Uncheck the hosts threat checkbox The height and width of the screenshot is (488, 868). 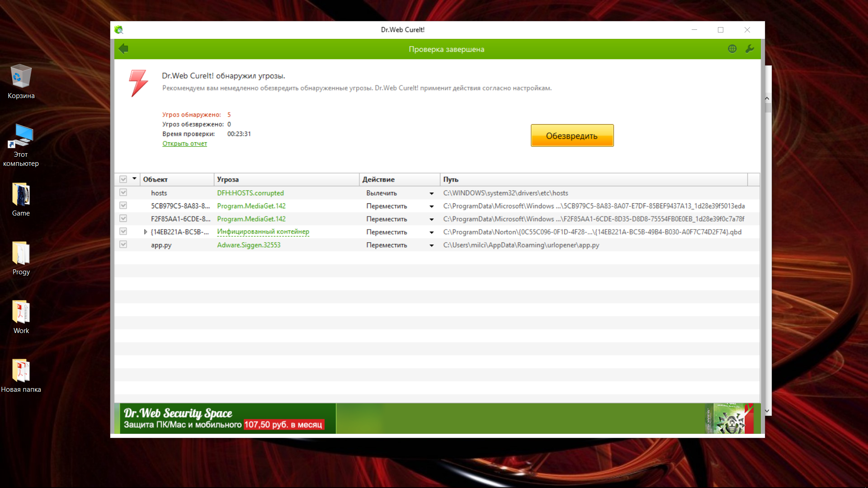tap(123, 192)
